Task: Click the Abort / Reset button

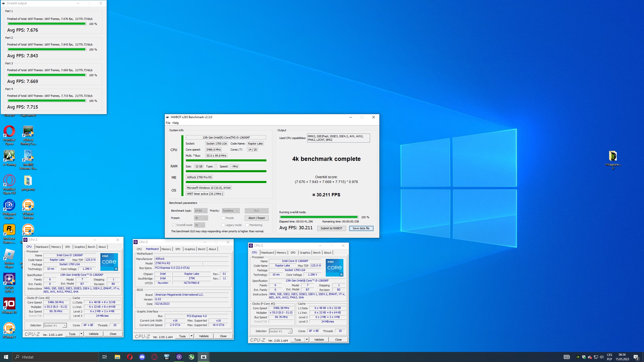Action: click(x=256, y=218)
